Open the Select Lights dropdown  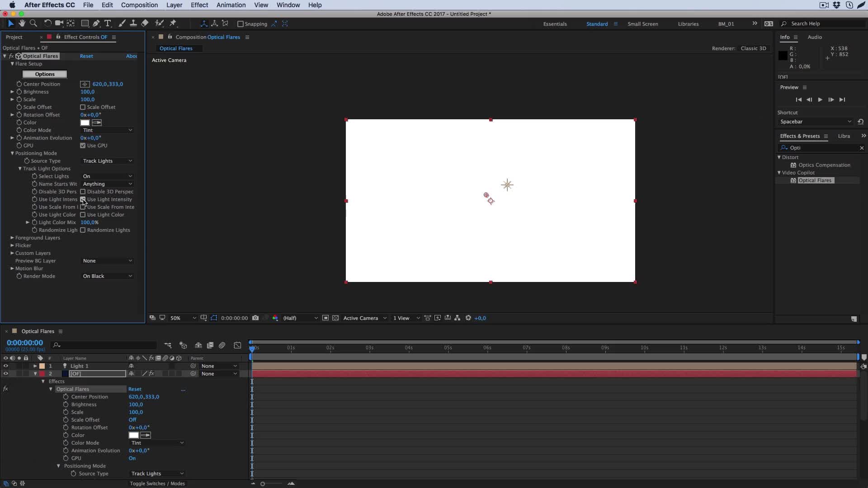108,176
